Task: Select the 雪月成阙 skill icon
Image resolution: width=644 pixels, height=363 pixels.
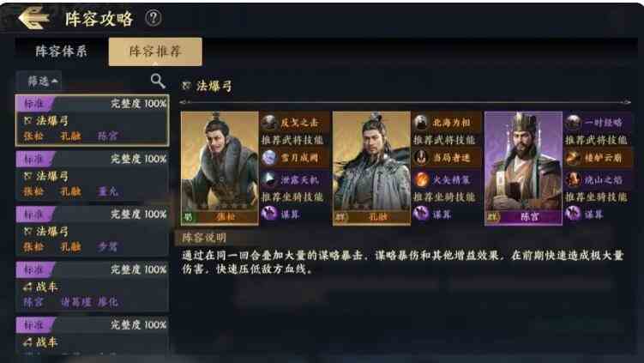Action: (x=269, y=157)
